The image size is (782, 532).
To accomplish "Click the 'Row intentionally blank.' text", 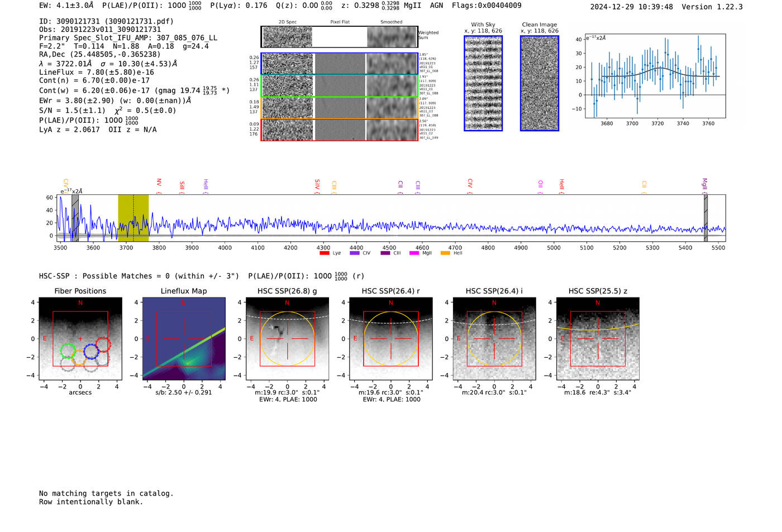I will [91, 502].
